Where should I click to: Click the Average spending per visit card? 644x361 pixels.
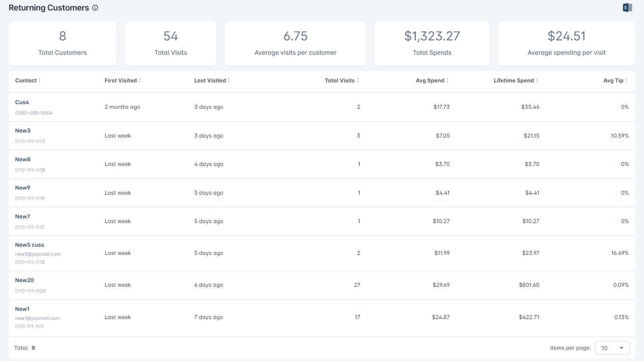[566, 43]
